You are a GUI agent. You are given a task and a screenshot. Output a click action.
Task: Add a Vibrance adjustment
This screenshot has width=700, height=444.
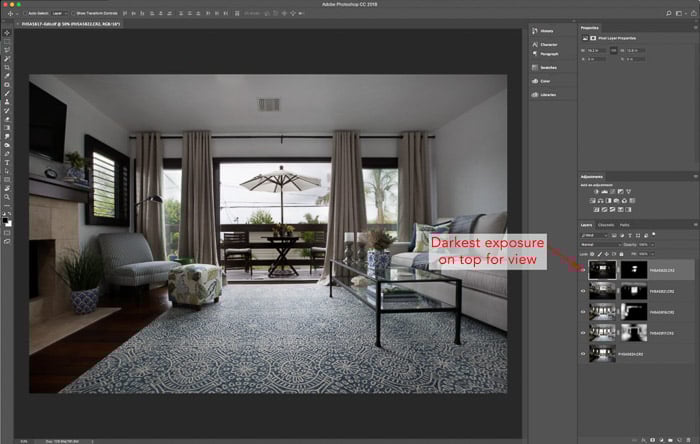pyautogui.click(x=629, y=191)
